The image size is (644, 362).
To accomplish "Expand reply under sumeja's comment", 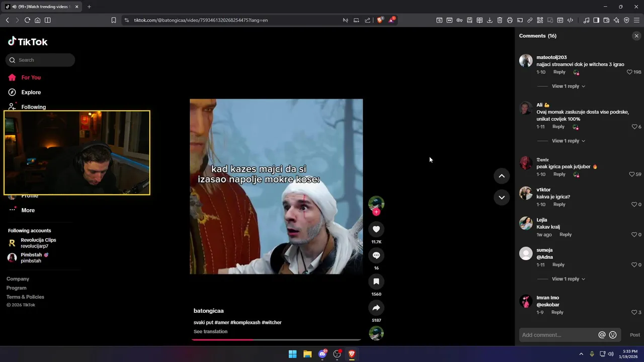I will point(569,279).
